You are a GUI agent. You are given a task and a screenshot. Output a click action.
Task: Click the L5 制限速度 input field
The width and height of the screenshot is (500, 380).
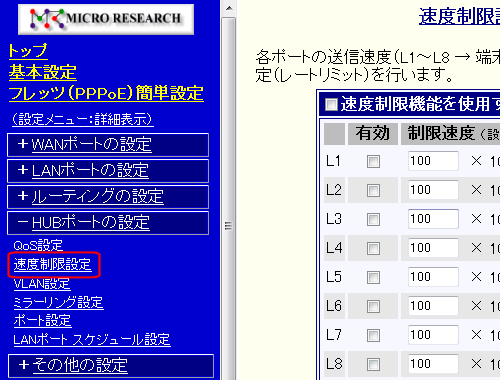tap(433, 277)
